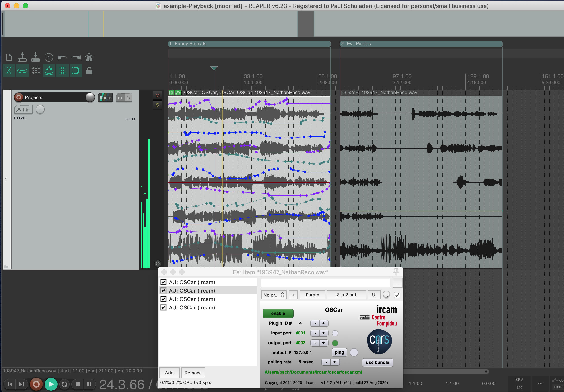Toggle the transport repeat loop button
Viewport: 564px width, 392px height.
point(65,384)
